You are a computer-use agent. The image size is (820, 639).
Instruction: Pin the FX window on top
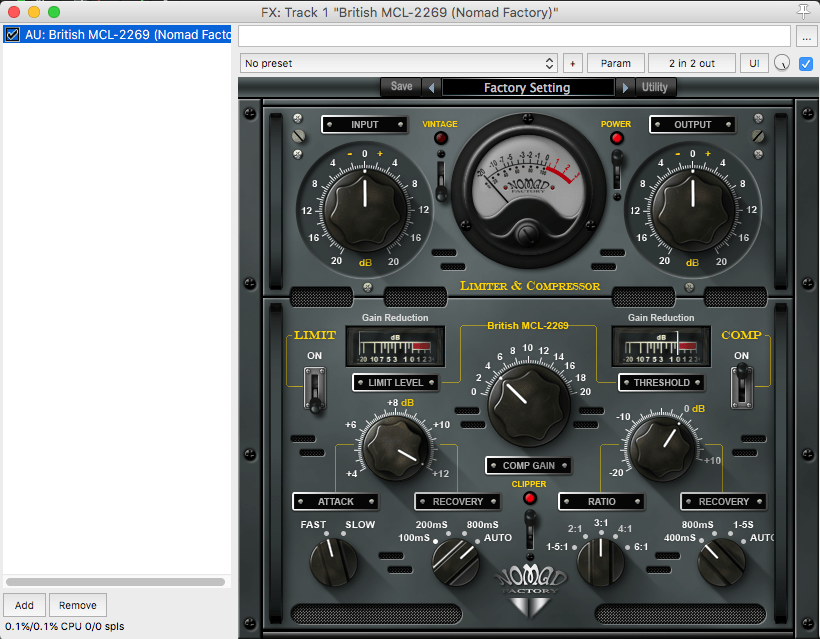803,11
